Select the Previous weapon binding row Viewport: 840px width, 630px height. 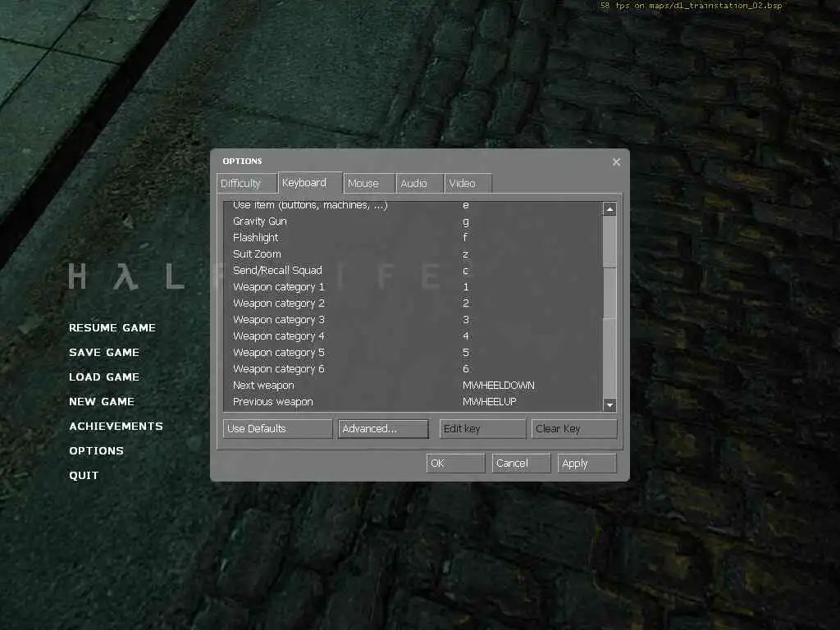[x=413, y=402]
